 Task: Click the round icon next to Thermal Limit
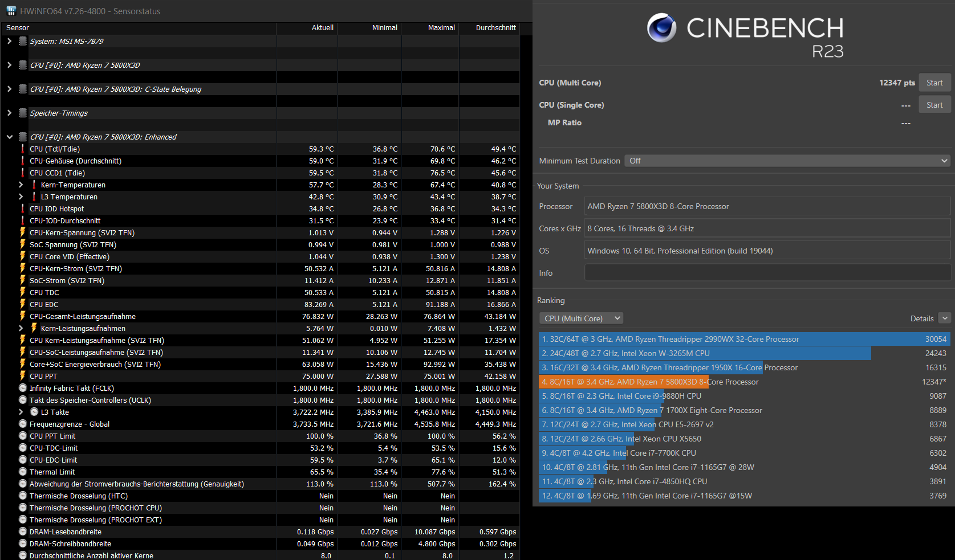pyautogui.click(x=23, y=472)
